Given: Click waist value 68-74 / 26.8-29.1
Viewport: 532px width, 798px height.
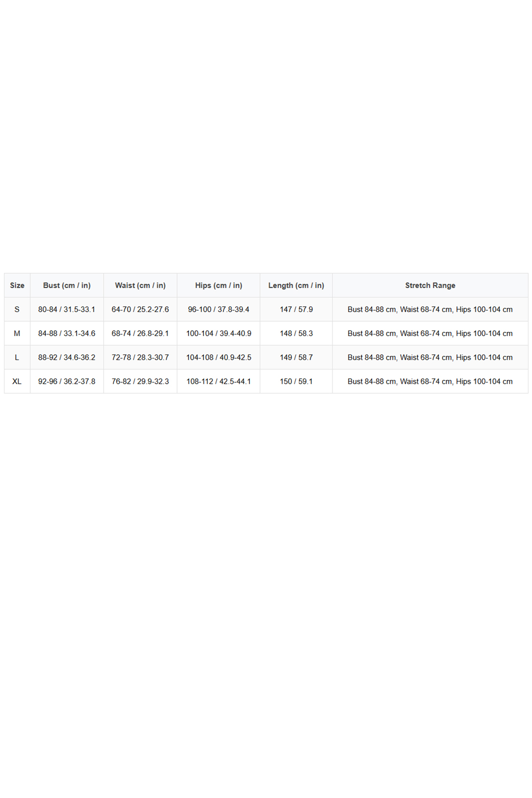Looking at the screenshot, I should click(140, 333).
